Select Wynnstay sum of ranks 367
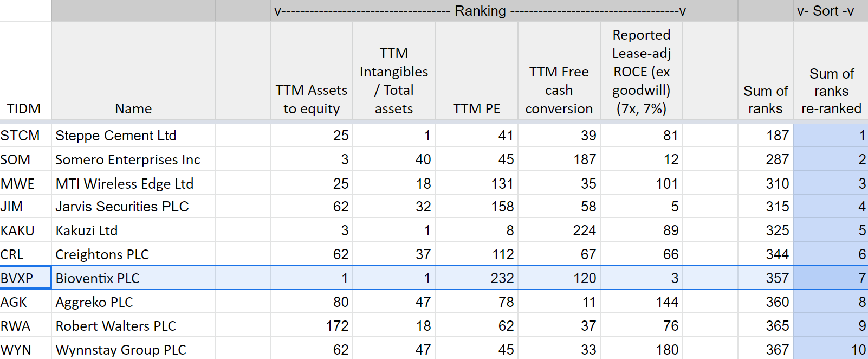 [766, 349]
